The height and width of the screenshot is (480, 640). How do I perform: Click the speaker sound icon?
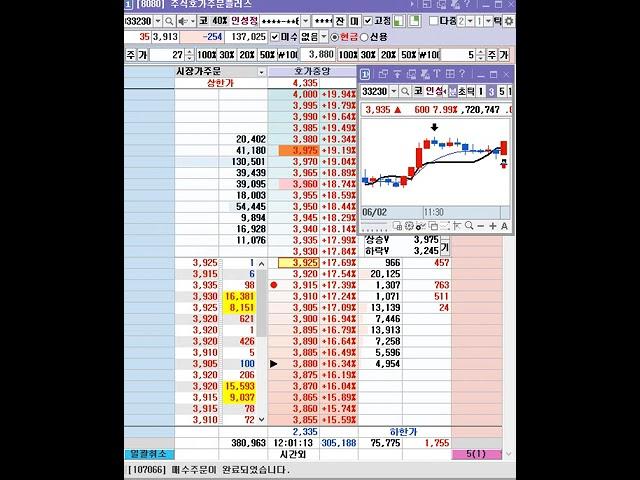(183, 21)
